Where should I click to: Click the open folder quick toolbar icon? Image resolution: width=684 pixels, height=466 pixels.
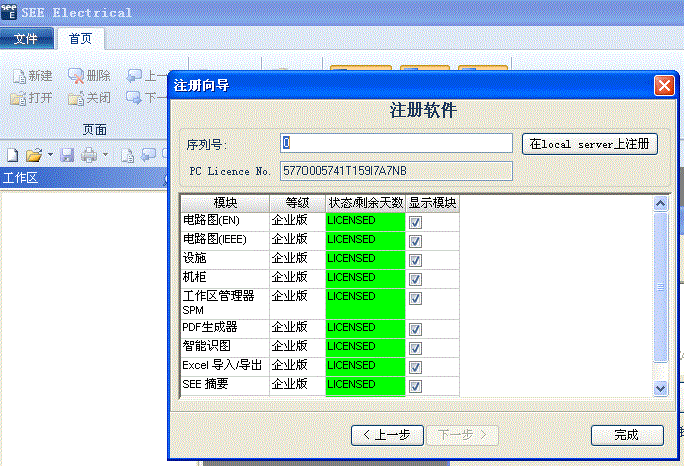34,155
